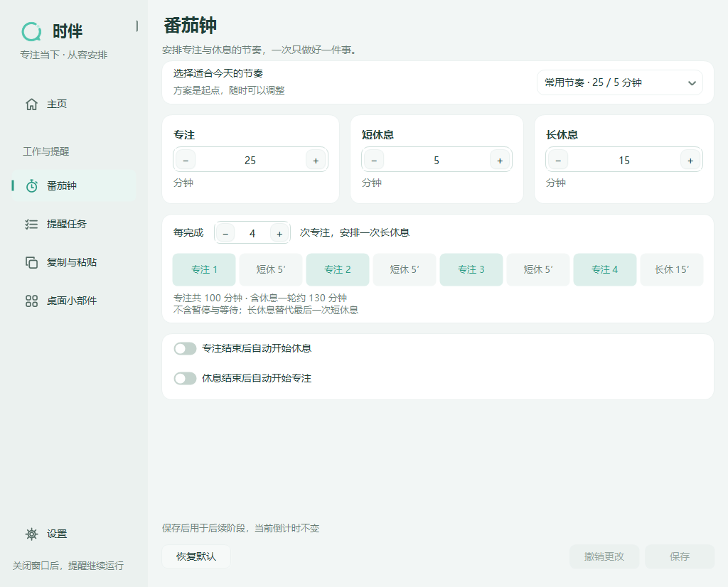The width and height of the screenshot is (728, 587).
Task: Click 方案是起点，随时可以调整 subtitle
Action: pyautogui.click(x=229, y=90)
